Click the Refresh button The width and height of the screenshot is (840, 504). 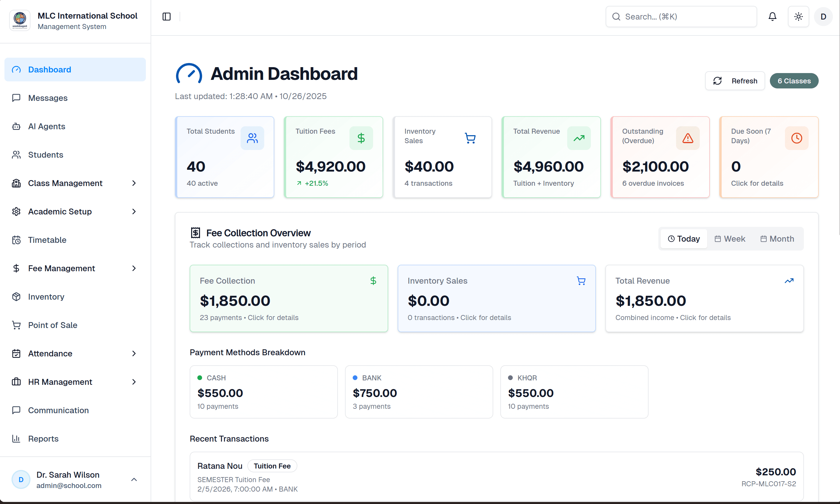click(x=735, y=80)
